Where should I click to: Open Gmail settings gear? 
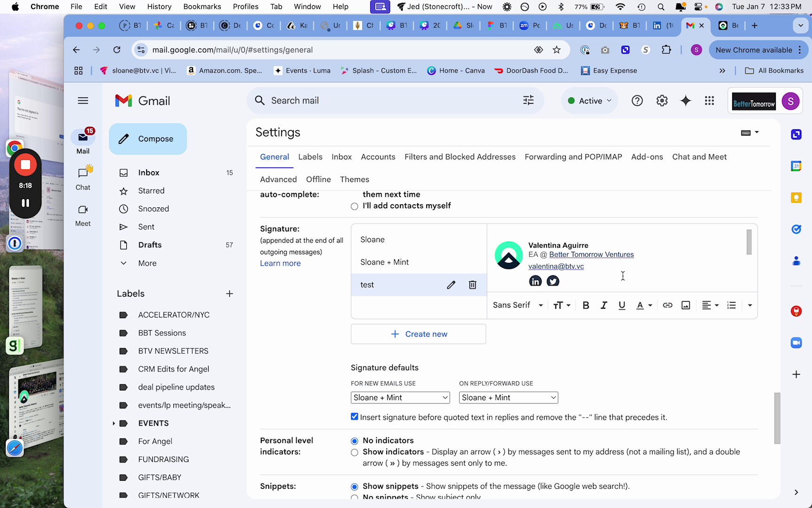(662, 101)
